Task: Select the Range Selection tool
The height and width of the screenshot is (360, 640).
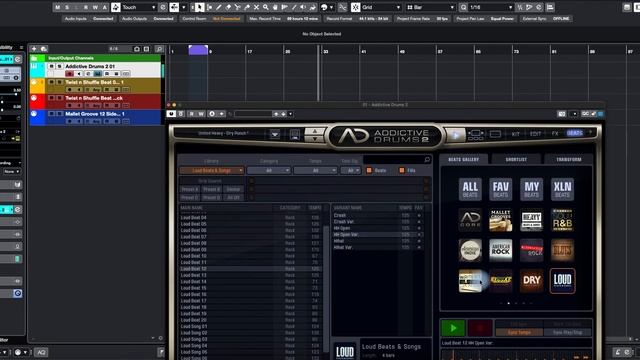Action: point(209,7)
